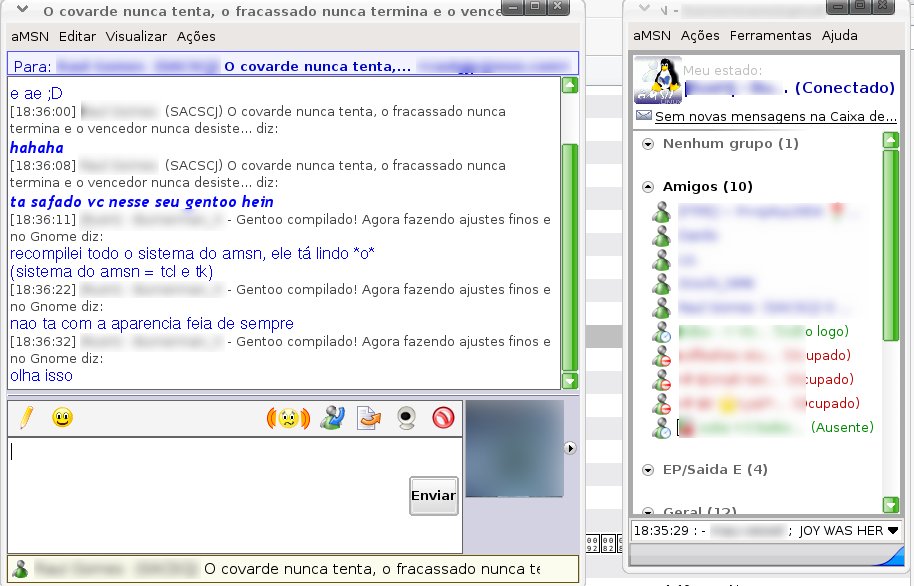Click the 'Meu estado:' label
This screenshot has width=914, height=586.
722,71
